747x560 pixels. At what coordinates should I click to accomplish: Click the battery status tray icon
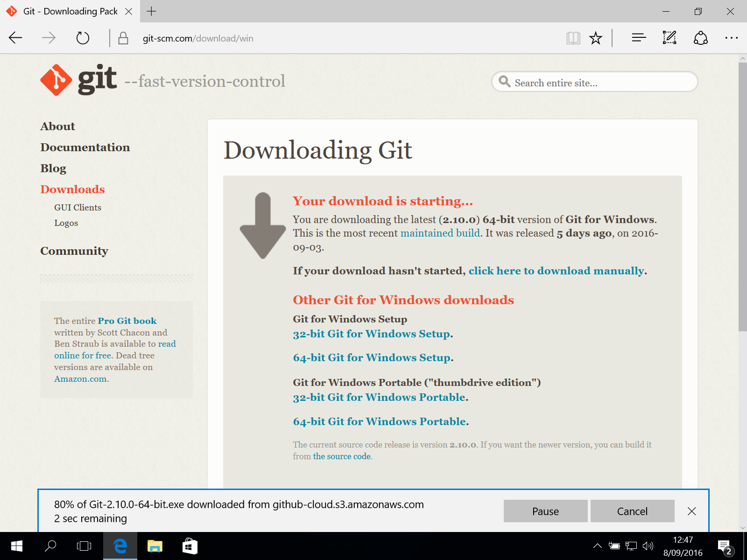pos(614,546)
